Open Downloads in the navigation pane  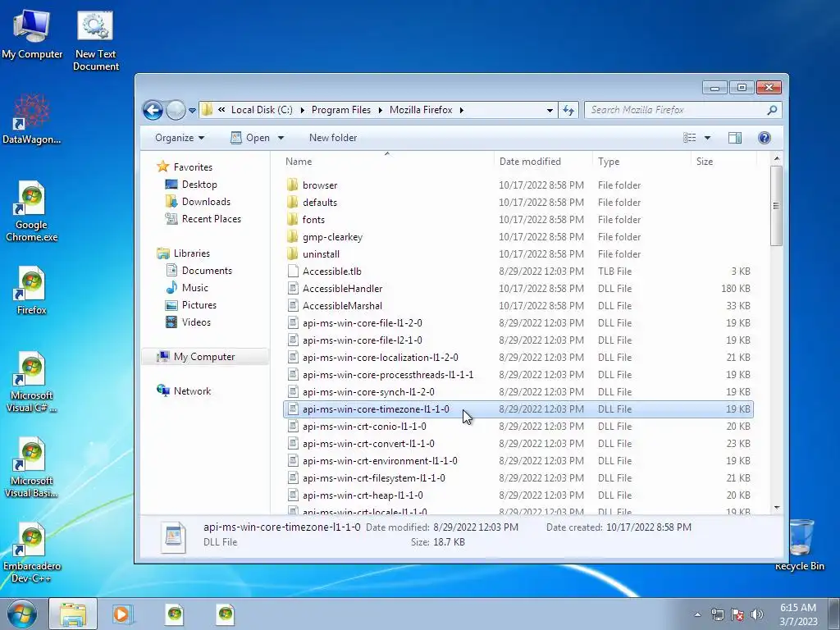198,202
